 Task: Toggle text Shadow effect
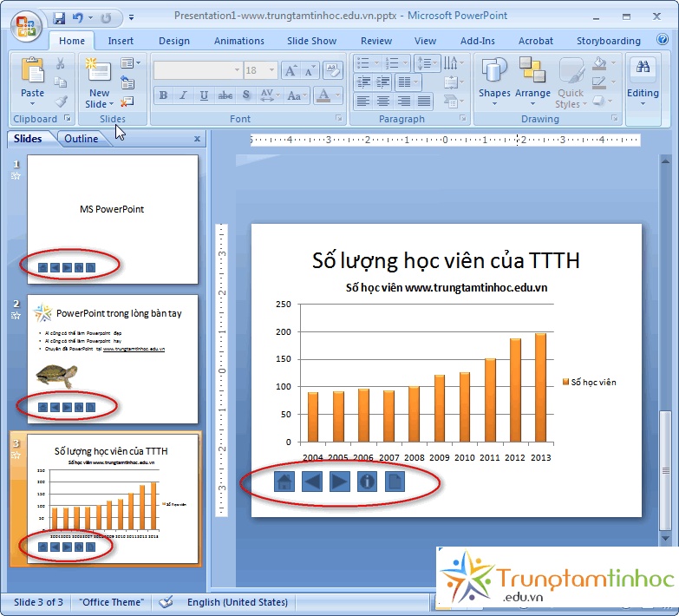246,95
